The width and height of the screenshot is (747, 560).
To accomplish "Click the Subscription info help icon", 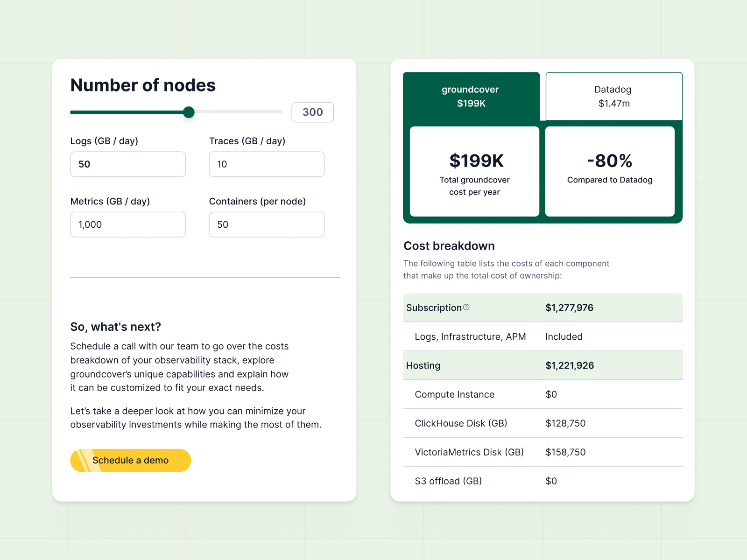I will coord(466,307).
